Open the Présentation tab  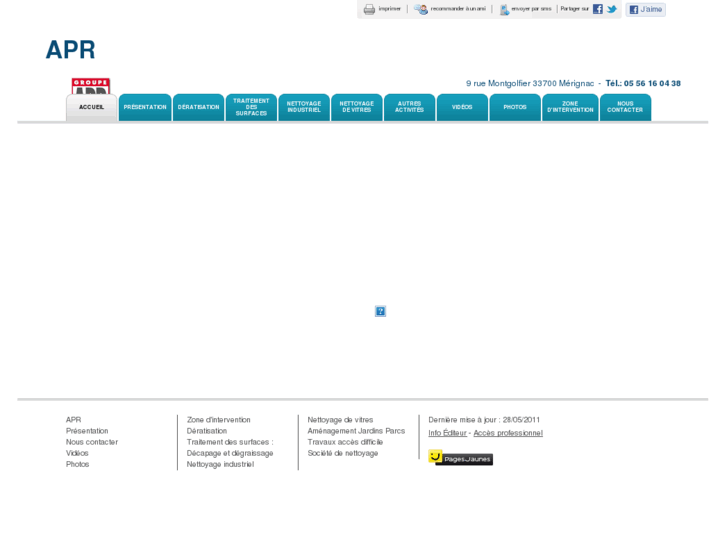coord(145,107)
